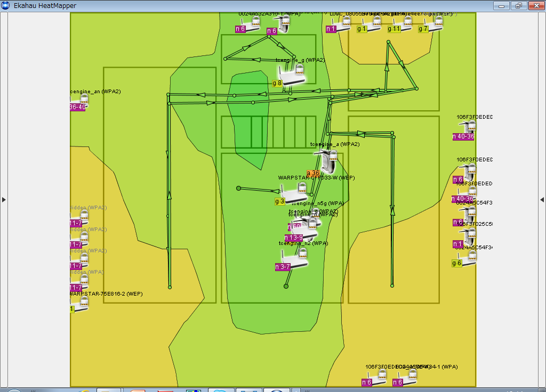Select the tcengine_n2 (WPA) access point icon
Viewport: 546px width, 392px height.
(295, 259)
